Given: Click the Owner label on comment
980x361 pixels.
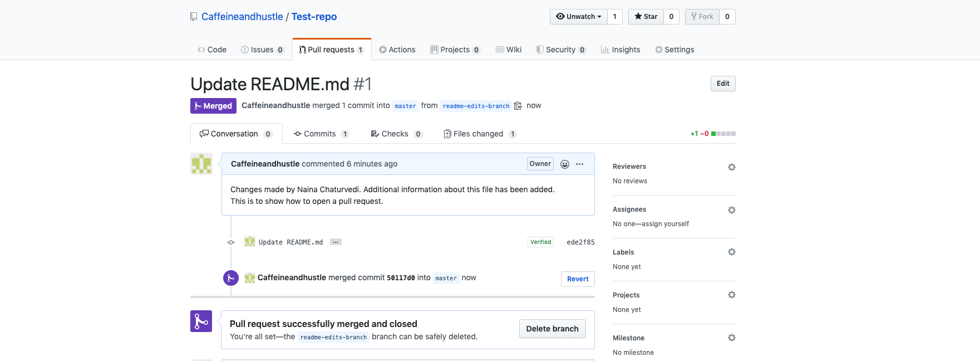Looking at the screenshot, I should click(x=540, y=164).
